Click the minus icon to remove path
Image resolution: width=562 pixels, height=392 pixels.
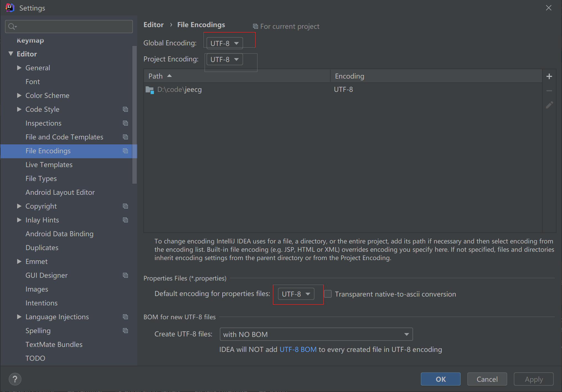pos(549,91)
